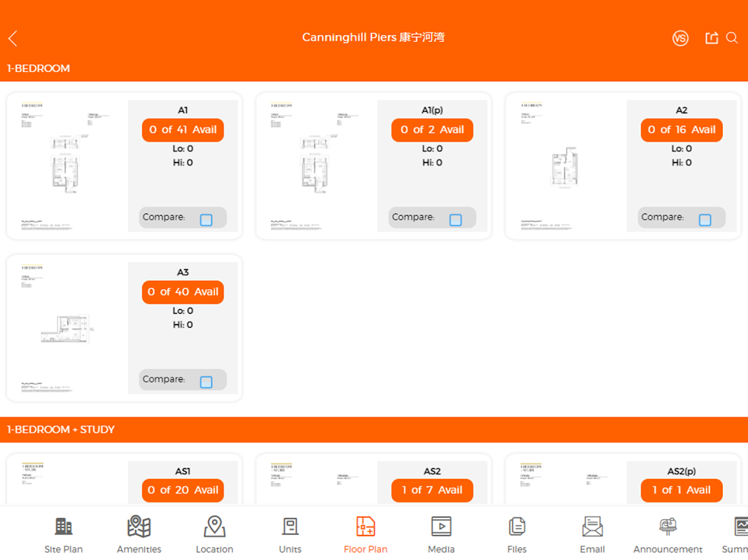
Task: Open the Location pin icon
Action: click(215, 526)
